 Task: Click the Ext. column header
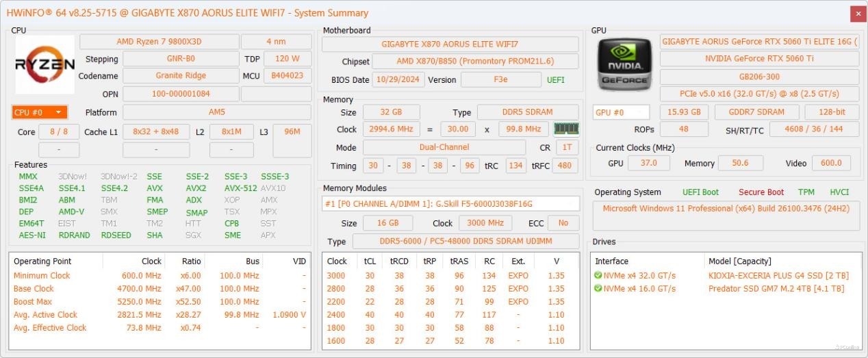pos(518,261)
